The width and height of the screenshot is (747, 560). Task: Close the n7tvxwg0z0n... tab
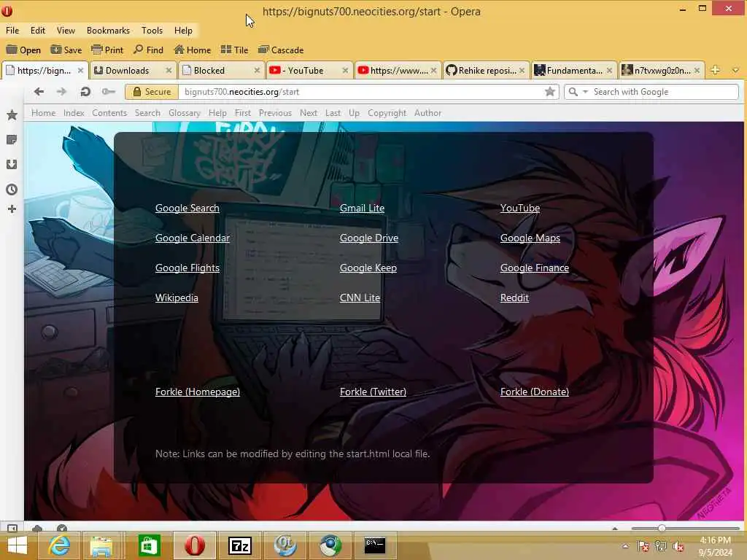pyautogui.click(x=697, y=71)
